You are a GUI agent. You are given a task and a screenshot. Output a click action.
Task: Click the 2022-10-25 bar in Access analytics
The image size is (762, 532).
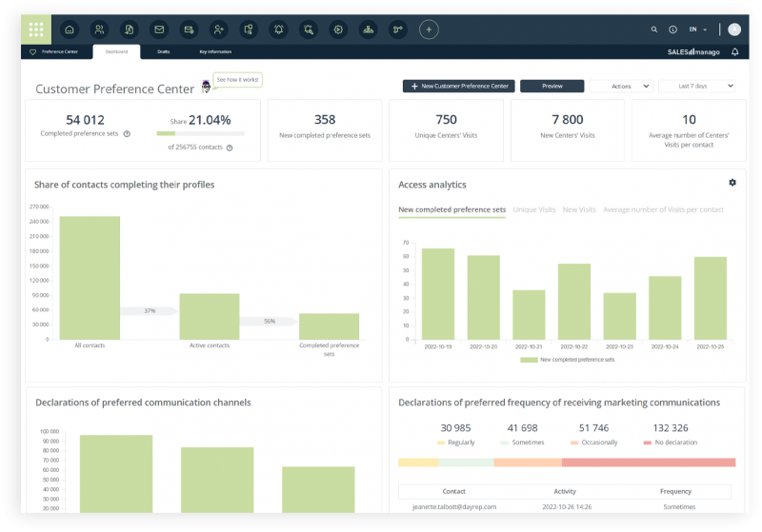coord(711,298)
